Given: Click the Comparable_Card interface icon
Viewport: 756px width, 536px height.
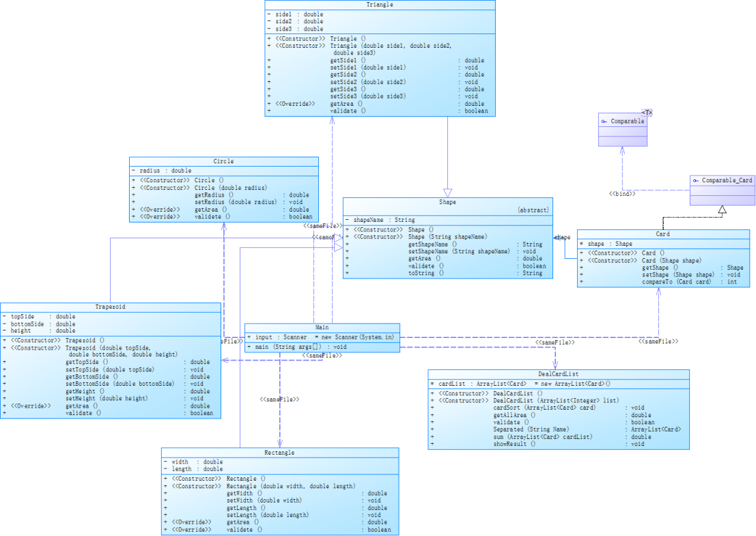Looking at the screenshot, I should [695, 180].
